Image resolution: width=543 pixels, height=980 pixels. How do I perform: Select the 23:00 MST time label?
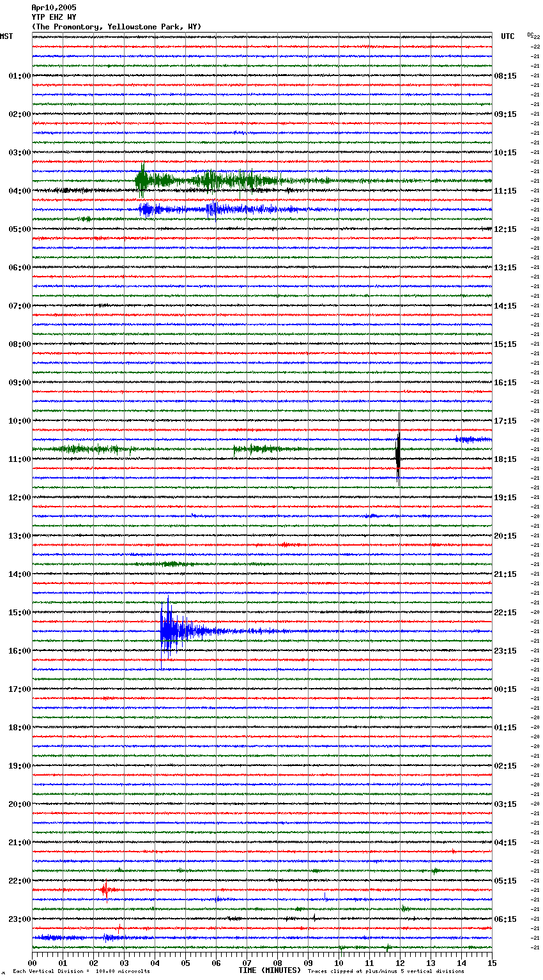pyautogui.click(x=20, y=919)
